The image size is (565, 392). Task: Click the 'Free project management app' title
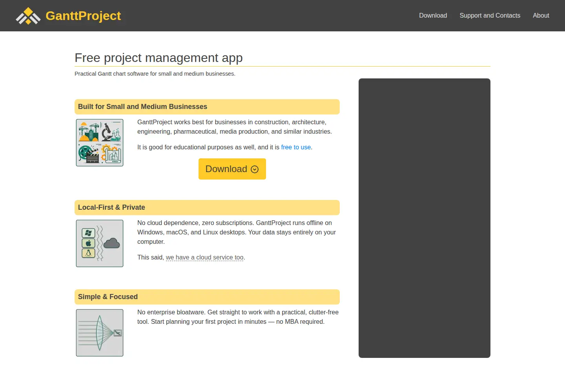159,58
